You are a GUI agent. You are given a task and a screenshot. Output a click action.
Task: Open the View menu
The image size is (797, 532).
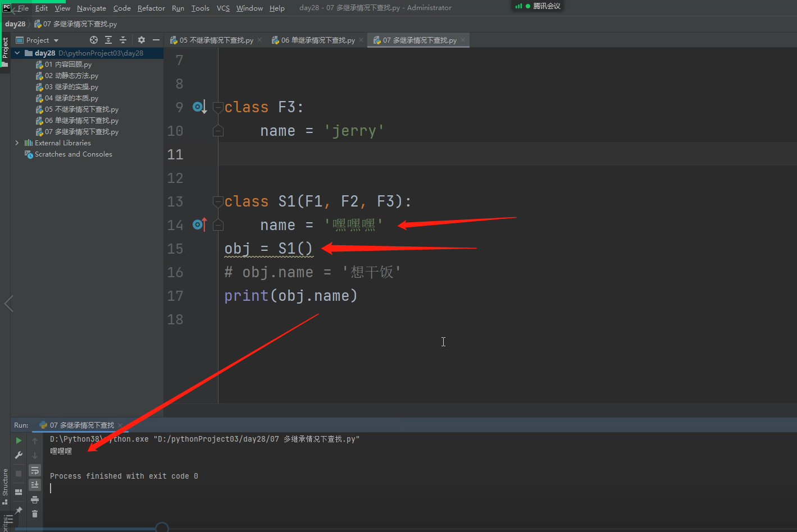(x=62, y=8)
